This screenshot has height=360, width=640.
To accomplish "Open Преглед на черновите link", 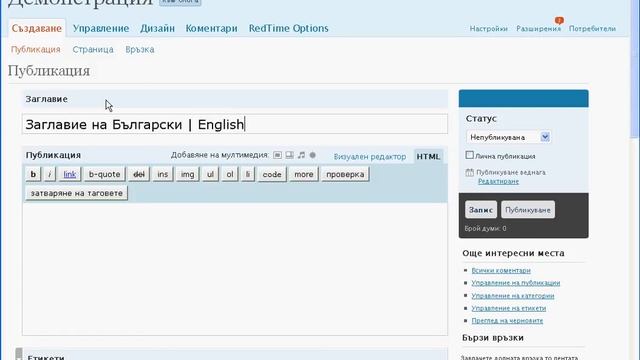I will (x=507, y=321).
